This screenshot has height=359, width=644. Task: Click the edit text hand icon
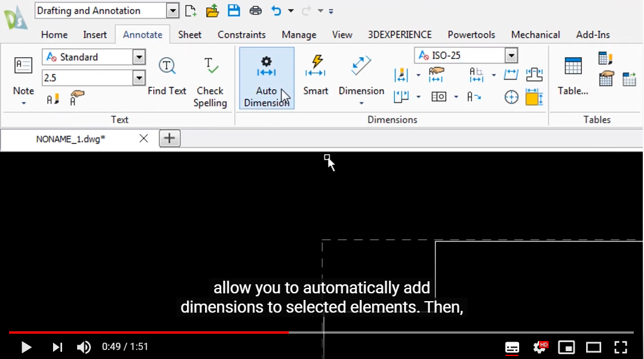[77, 98]
